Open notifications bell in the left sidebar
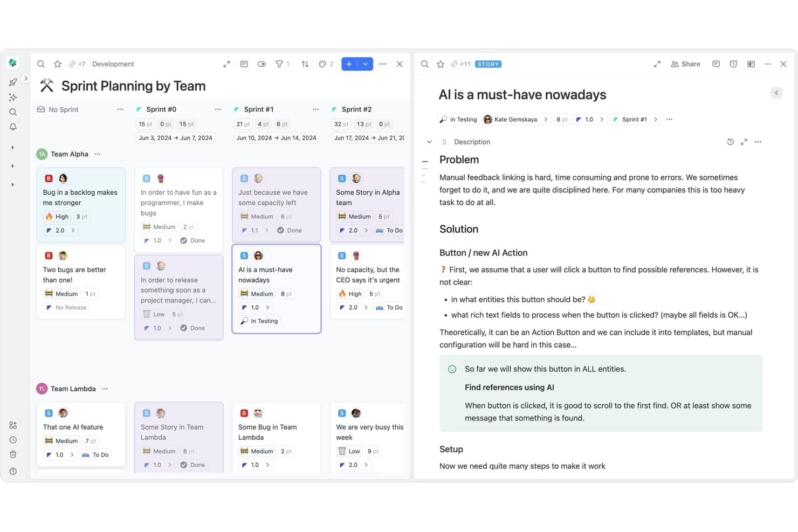798x532 pixels. click(x=13, y=127)
